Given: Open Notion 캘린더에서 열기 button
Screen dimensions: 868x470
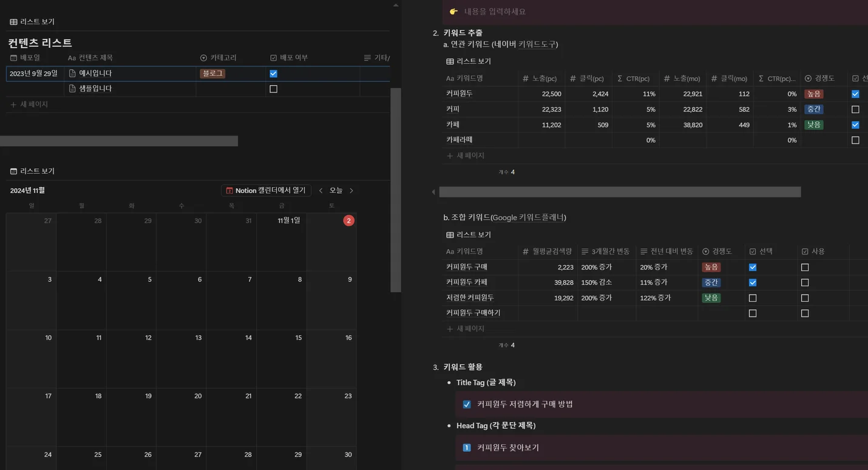Looking at the screenshot, I should pos(266,191).
